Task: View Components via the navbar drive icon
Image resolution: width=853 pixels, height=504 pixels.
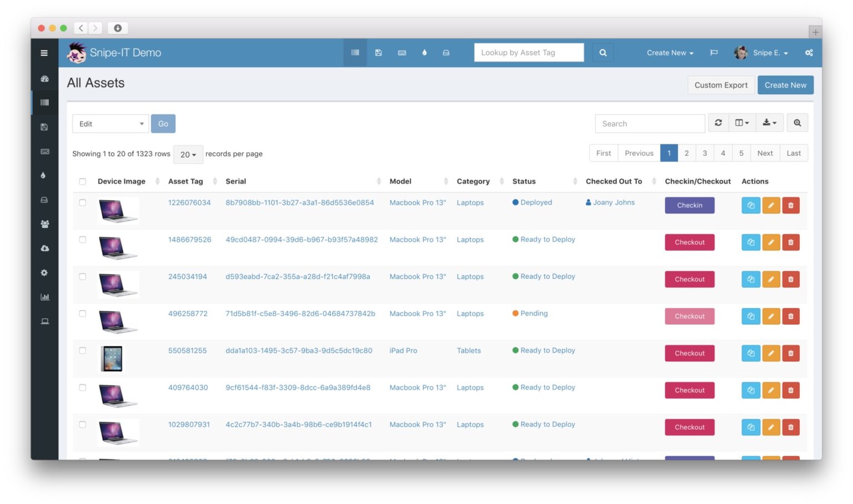Action: click(446, 52)
